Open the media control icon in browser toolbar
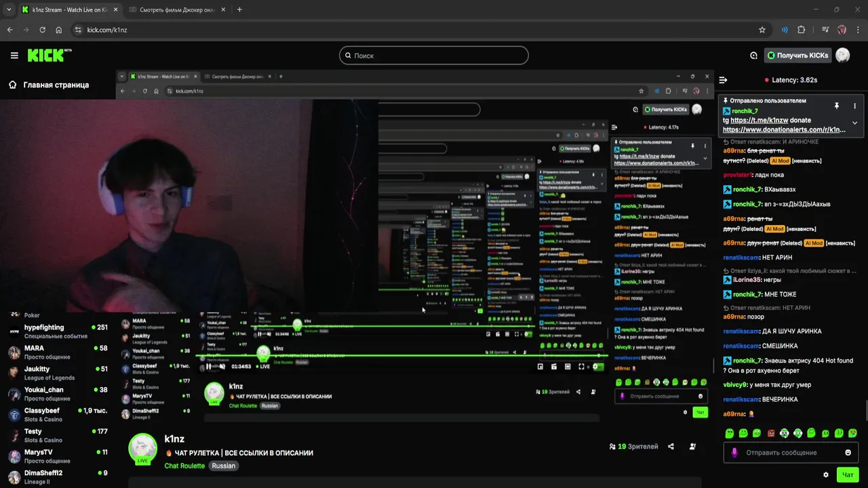The width and height of the screenshot is (868, 488). [825, 30]
